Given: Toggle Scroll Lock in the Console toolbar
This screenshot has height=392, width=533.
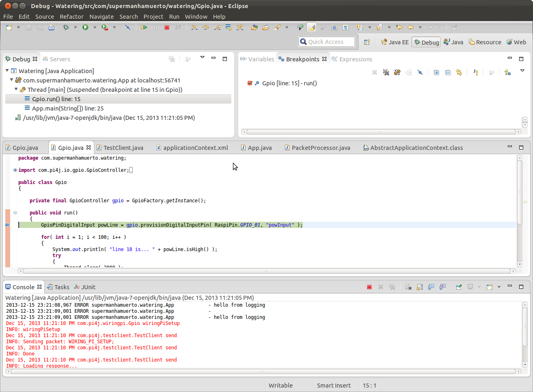Looking at the screenshot, I should 420,287.
